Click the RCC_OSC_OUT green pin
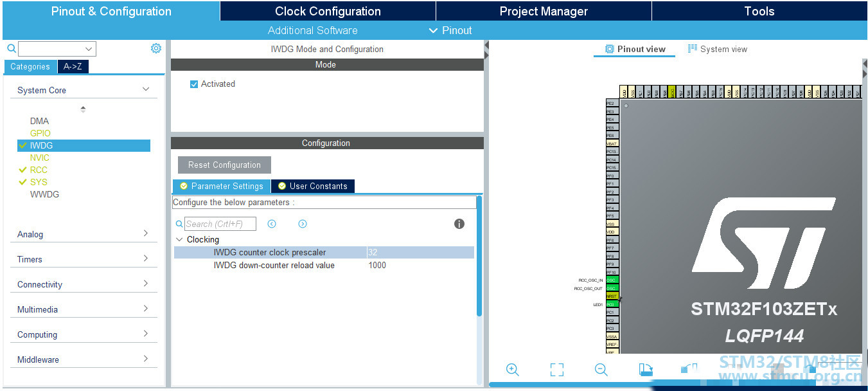The width and height of the screenshot is (868, 391). click(x=612, y=288)
